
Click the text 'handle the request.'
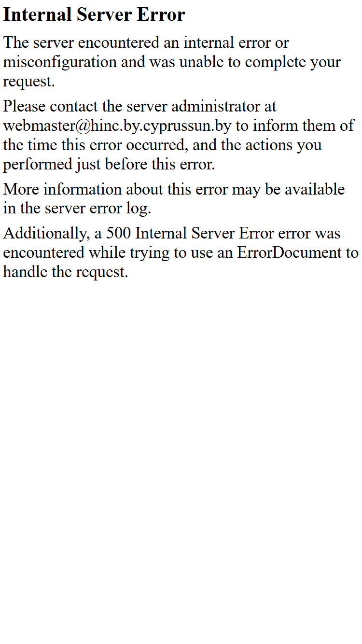tap(66, 272)
